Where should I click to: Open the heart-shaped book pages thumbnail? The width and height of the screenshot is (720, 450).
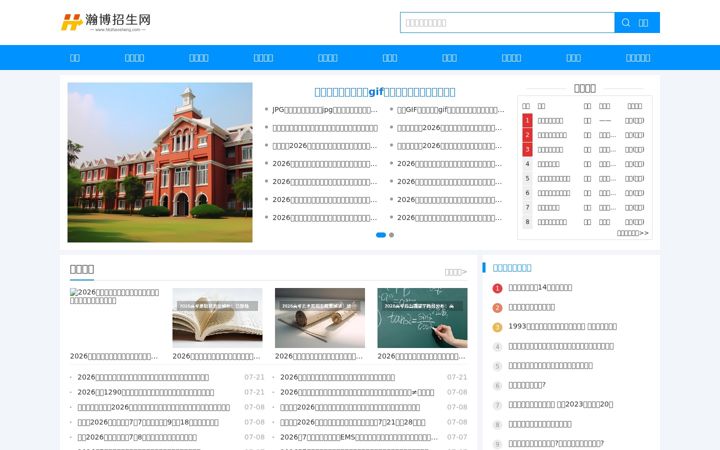pyautogui.click(x=217, y=318)
